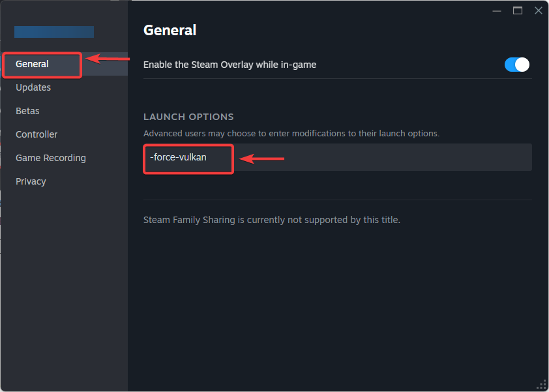The width and height of the screenshot is (549, 392).
Task: Click the red arrow pointing at General
Action: (x=108, y=59)
